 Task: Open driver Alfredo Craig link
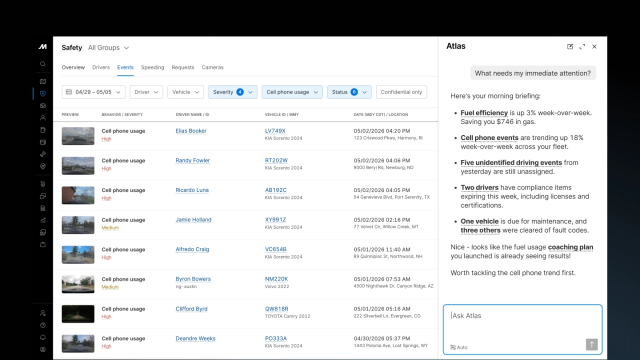192,249
